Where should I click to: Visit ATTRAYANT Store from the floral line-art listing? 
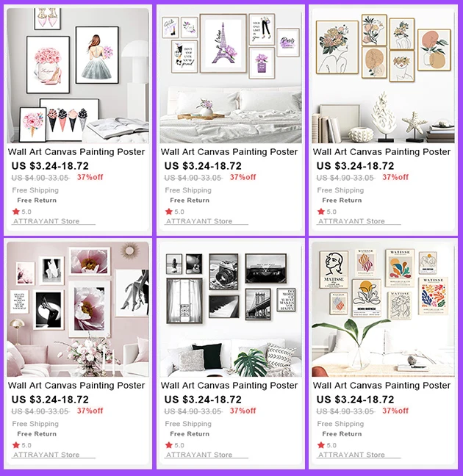pos(351,221)
